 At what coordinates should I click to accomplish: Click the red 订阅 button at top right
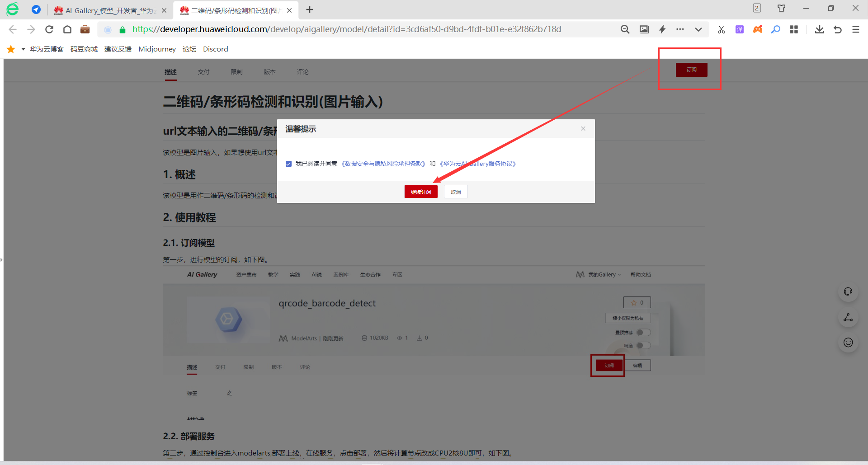691,70
